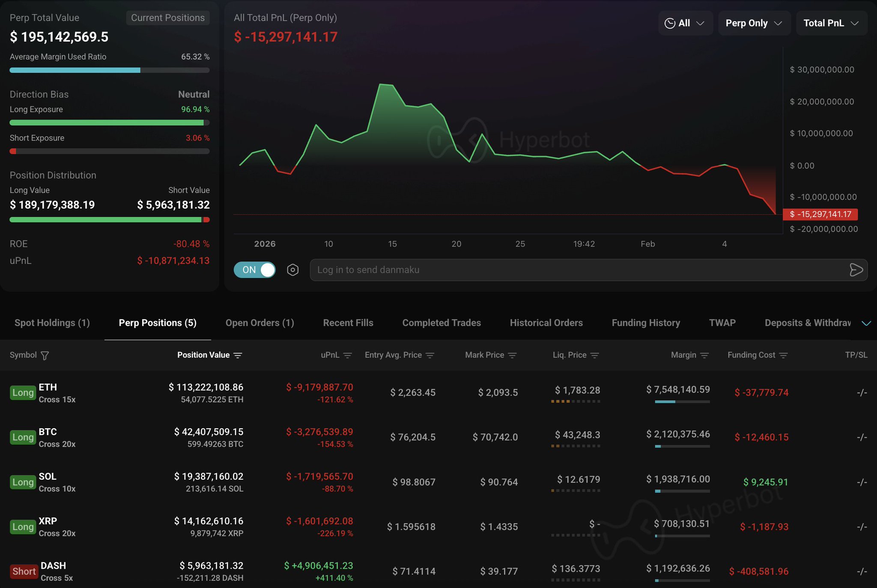Click the Entry Avg. Price sort icon
Image resolution: width=877 pixels, height=588 pixels.
[430, 355]
